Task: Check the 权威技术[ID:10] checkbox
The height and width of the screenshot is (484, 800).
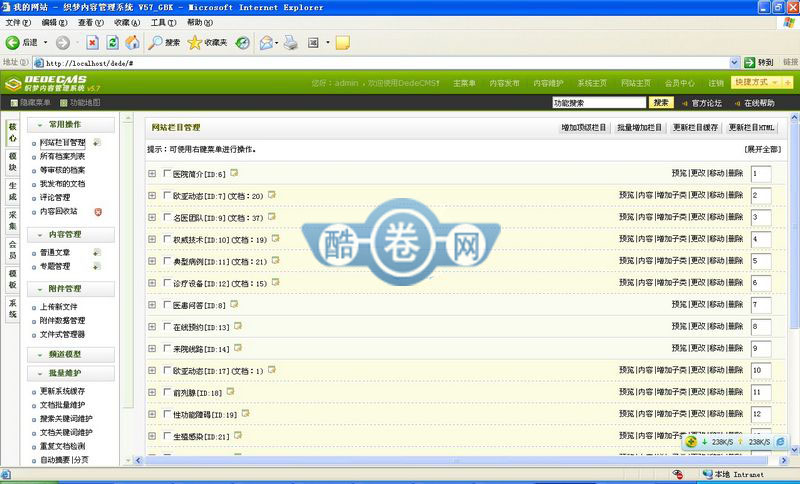Action: click(167, 239)
